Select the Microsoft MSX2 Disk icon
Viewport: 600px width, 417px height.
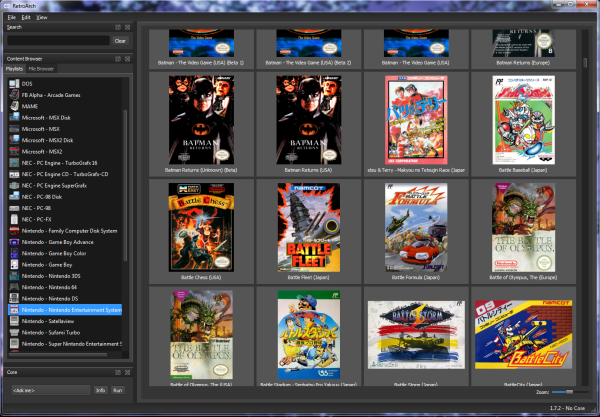14,140
